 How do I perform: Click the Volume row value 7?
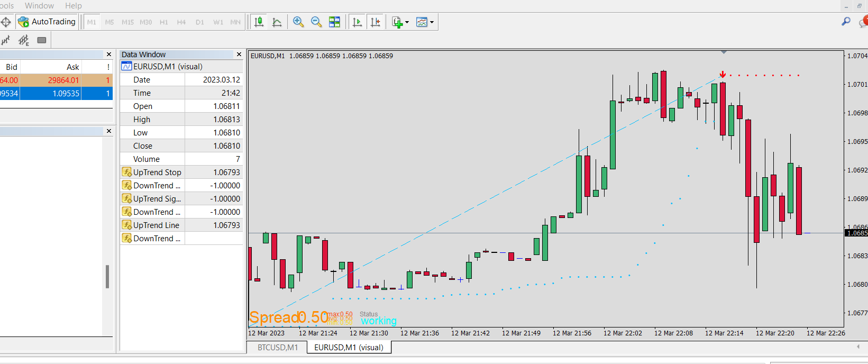point(237,159)
